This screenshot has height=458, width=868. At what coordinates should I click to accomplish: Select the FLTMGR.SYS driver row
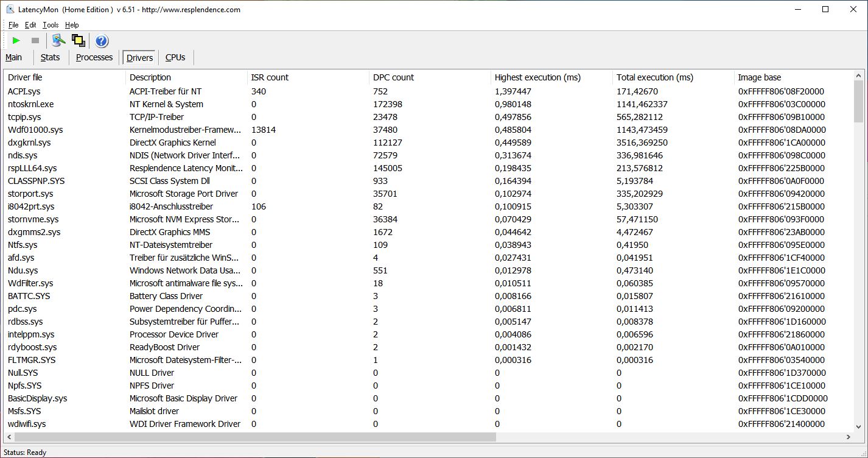pos(429,360)
